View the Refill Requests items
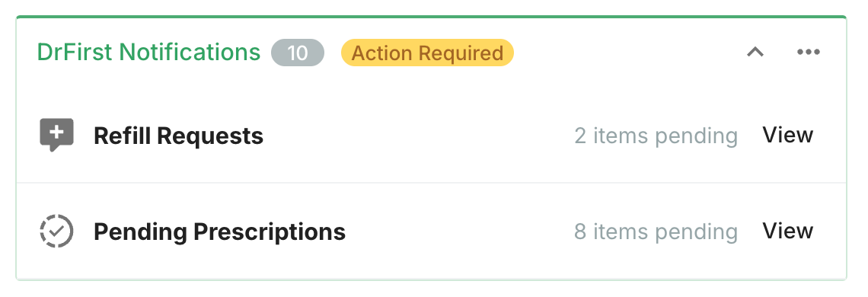 pos(788,135)
